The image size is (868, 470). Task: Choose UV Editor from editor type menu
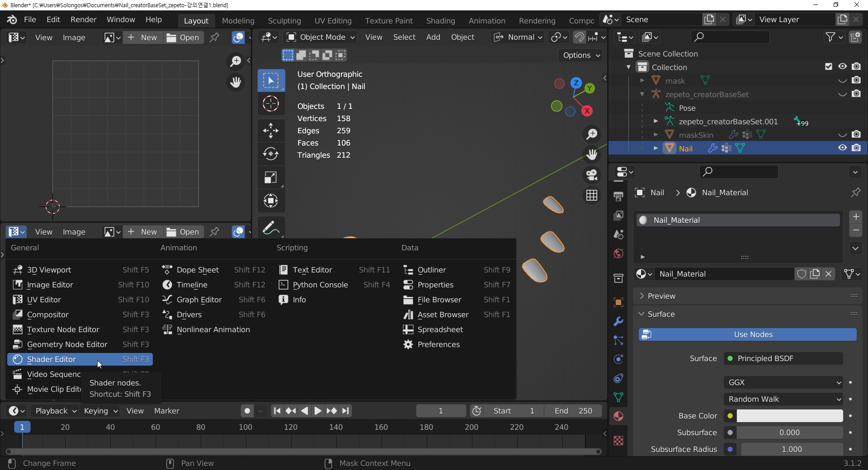click(80, 300)
